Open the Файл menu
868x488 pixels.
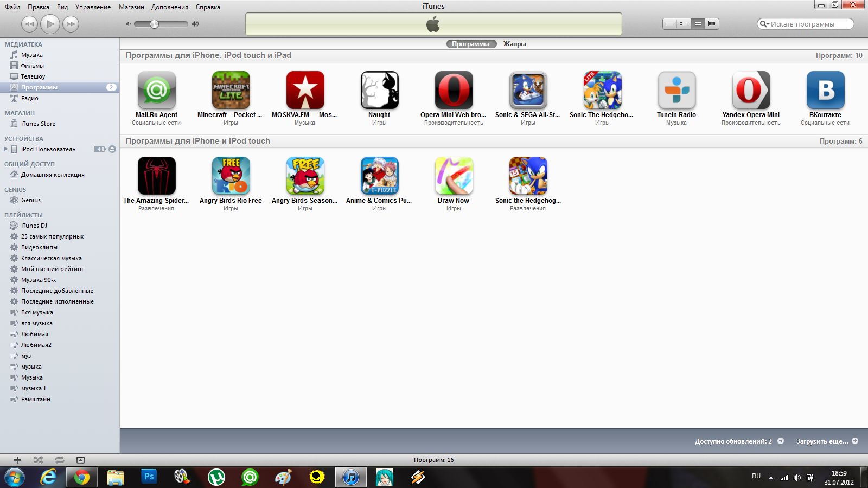tap(12, 7)
